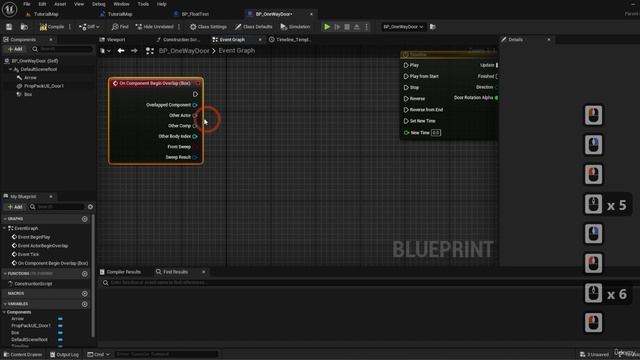Click the Stop simulation button
This screenshot has width=640, height=360.
pyautogui.click(x=347, y=27)
